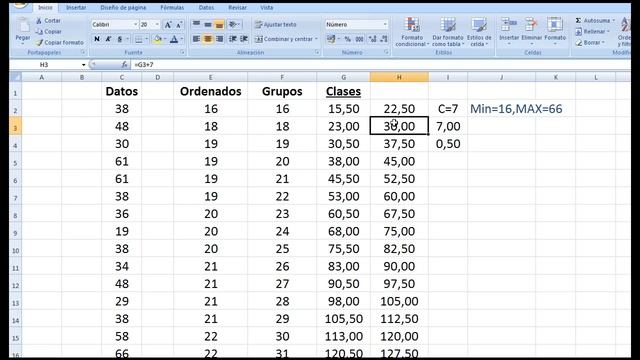The image size is (640, 360).
Task: Open Estilos de celda gallery
Action: click(479, 32)
